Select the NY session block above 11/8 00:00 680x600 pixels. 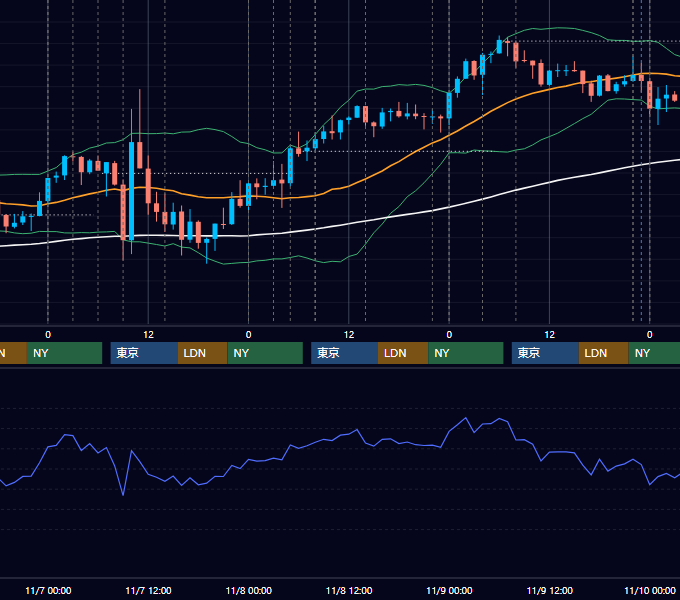click(x=265, y=353)
